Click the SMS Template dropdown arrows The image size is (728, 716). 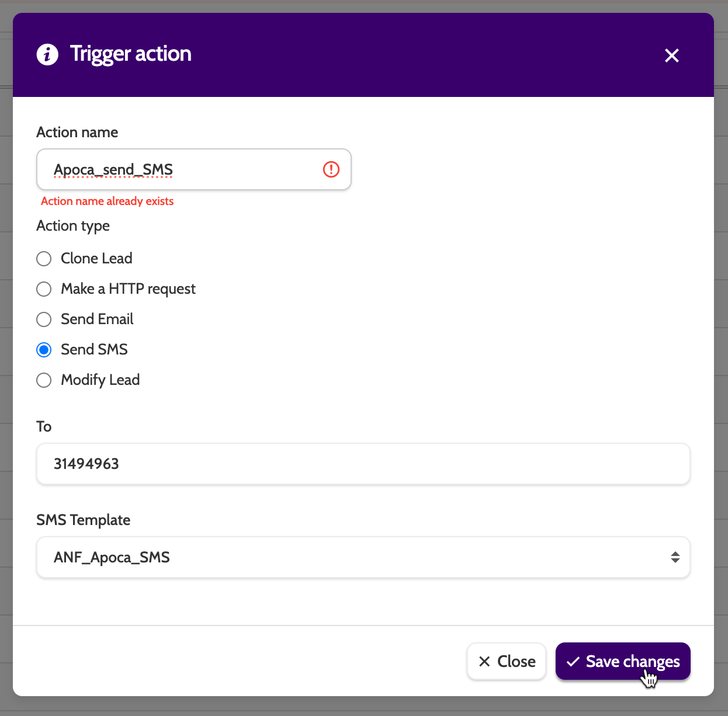[675, 557]
